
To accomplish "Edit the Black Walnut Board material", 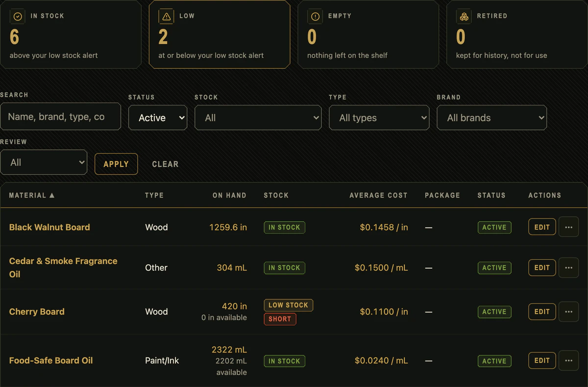I will click(x=542, y=227).
